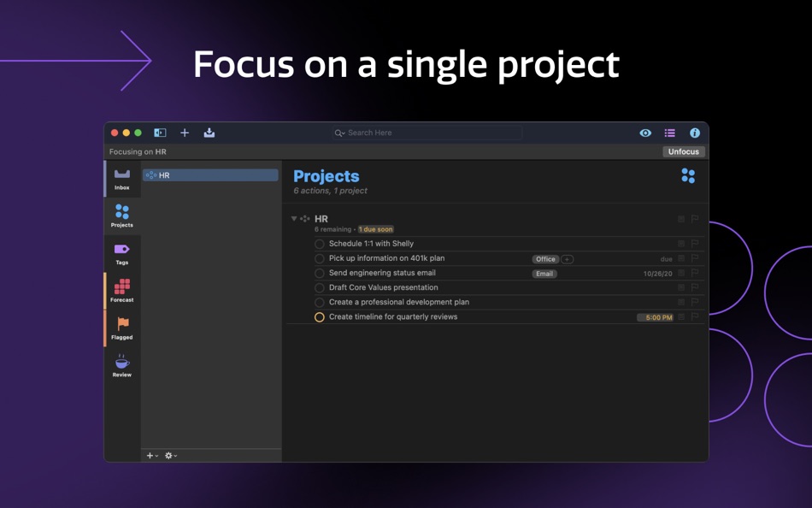Click the HR project title in outline
This screenshot has width=812, height=508.
[x=321, y=219]
